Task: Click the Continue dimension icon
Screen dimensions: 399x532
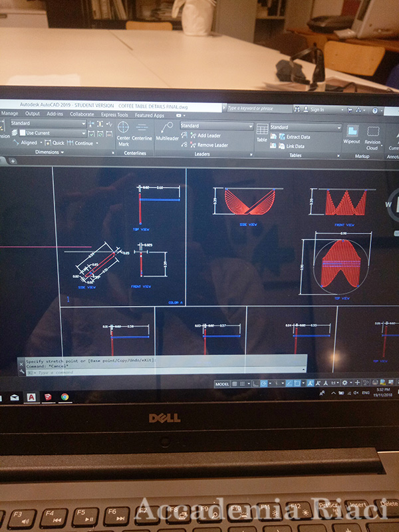Action: tap(70, 143)
